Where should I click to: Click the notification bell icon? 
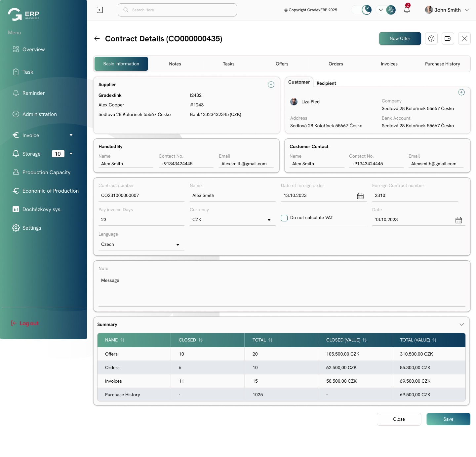[x=407, y=10]
